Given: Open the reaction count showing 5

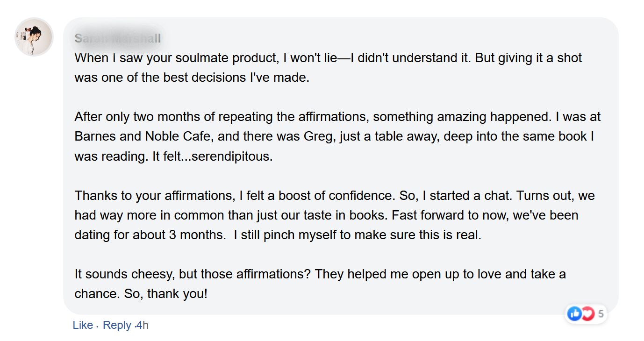Looking at the screenshot, I should [x=601, y=314].
